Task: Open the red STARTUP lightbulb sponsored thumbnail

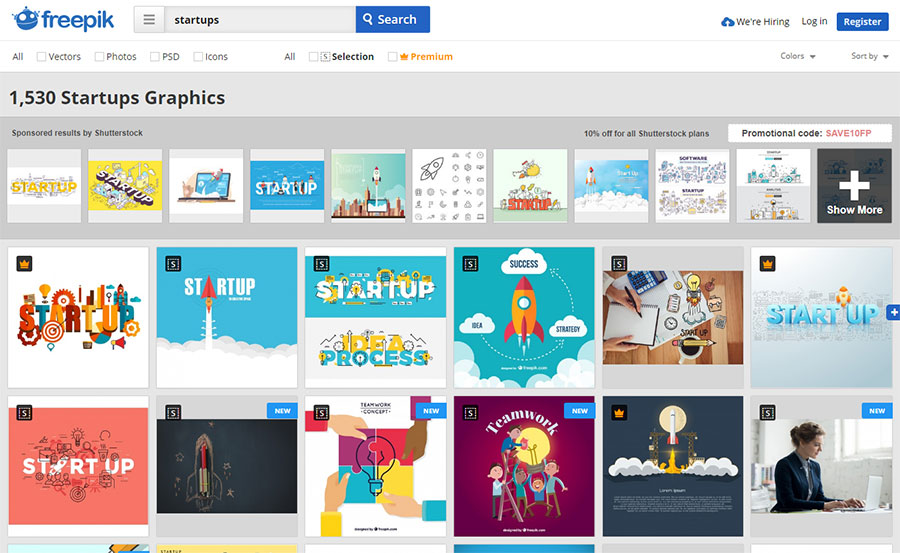Action: point(530,186)
